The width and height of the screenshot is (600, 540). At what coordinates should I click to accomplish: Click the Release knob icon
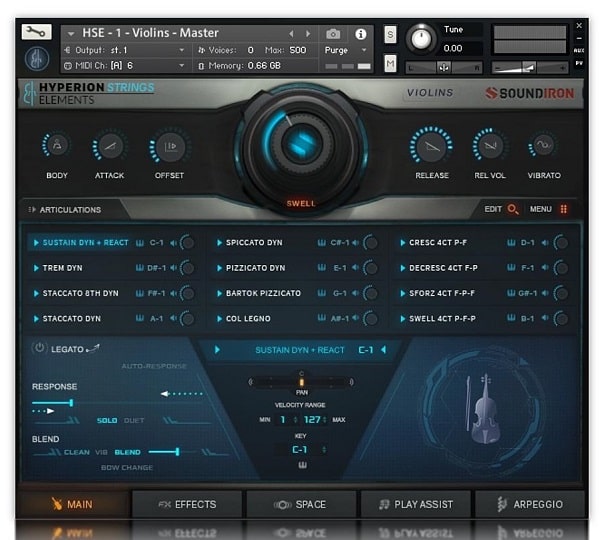point(432,146)
